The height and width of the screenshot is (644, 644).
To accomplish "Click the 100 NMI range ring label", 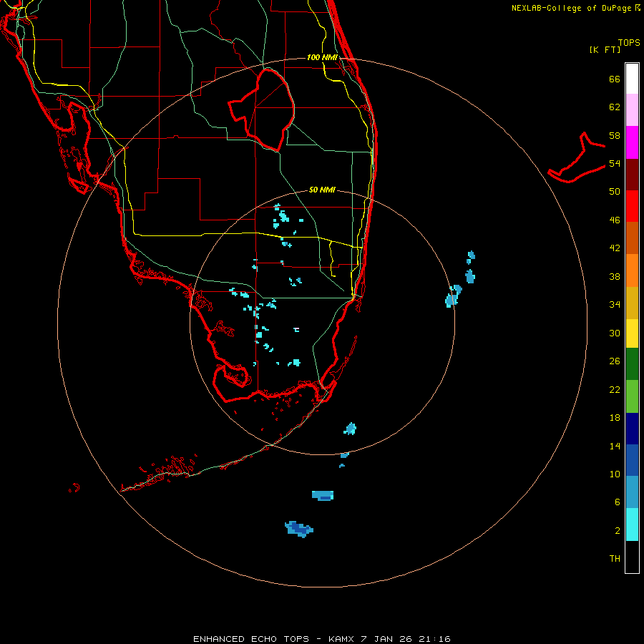I will pyautogui.click(x=322, y=57).
